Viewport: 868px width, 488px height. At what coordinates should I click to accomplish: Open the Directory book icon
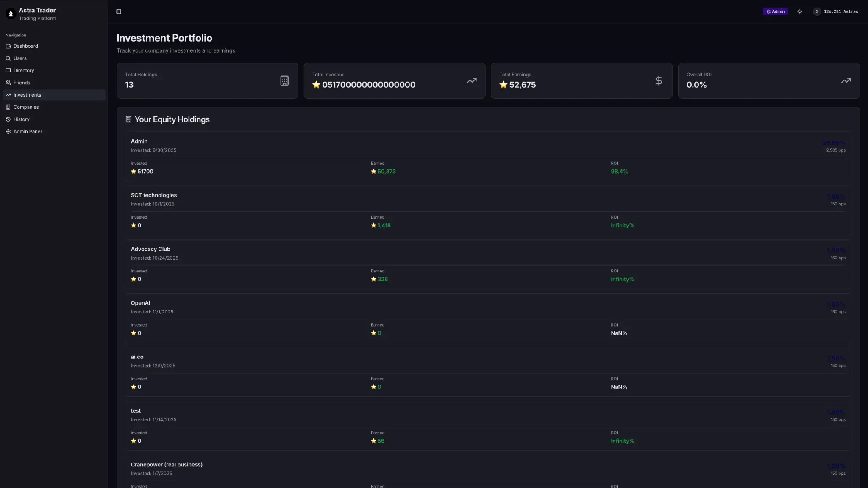[8, 70]
